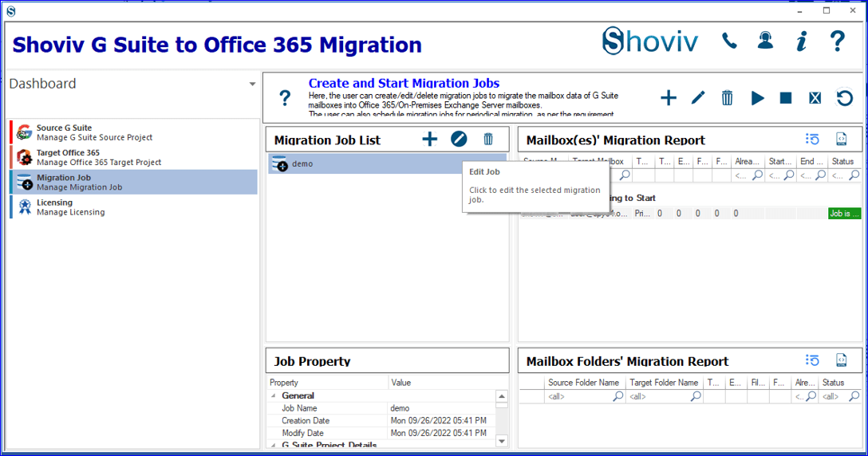Click trash icon in Migration Job List header
Viewport: 868px width, 456px height.
click(x=487, y=139)
